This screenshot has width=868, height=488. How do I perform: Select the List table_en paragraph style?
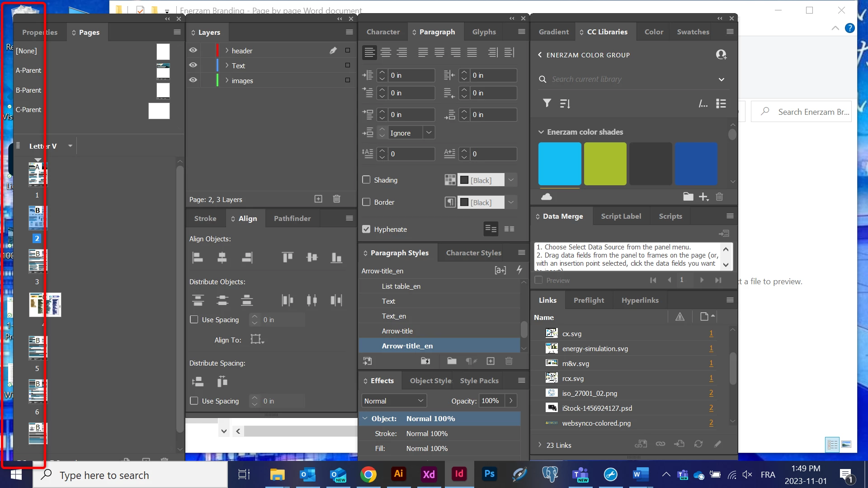[x=401, y=286]
